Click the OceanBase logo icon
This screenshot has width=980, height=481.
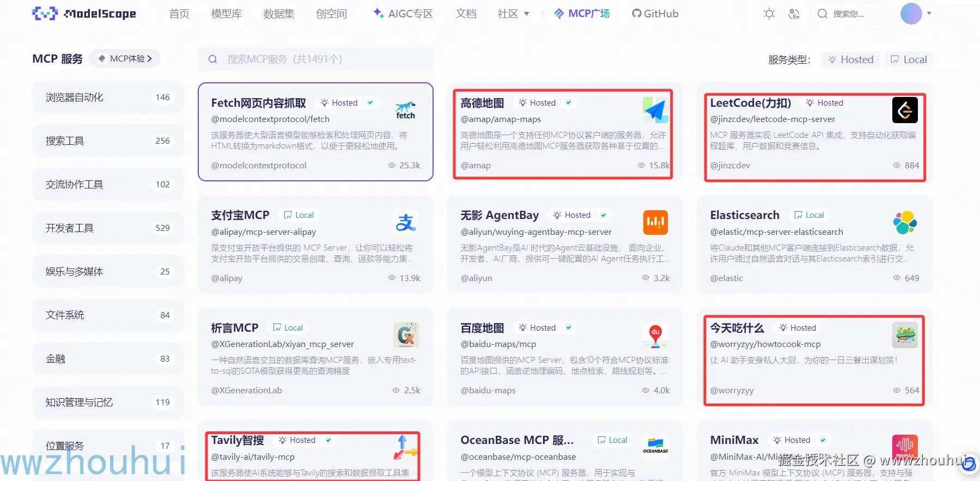(655, 447)
